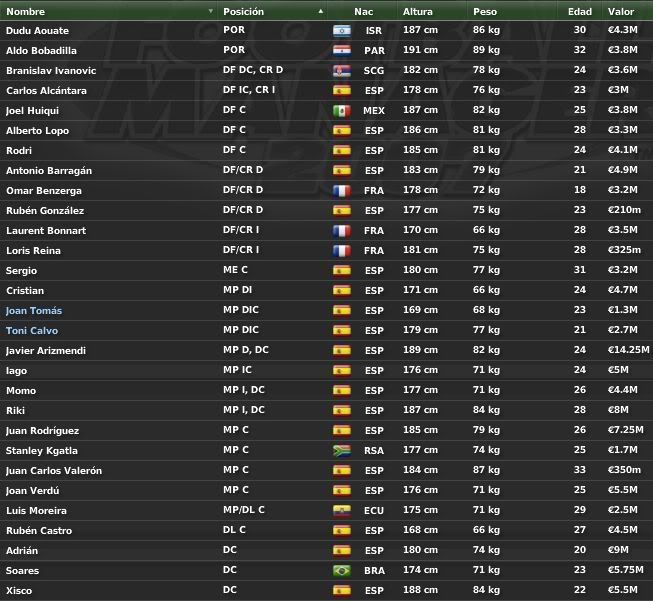Click the Spain flag icon for Alberto Lopo

pyautogui.click(x=342, y=131)
